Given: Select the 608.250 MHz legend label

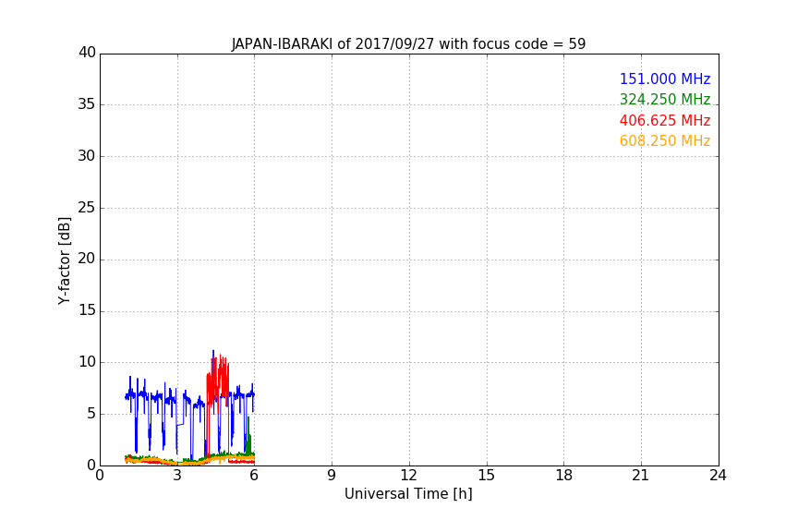Looking at the screenshot, I should (665, 141).
